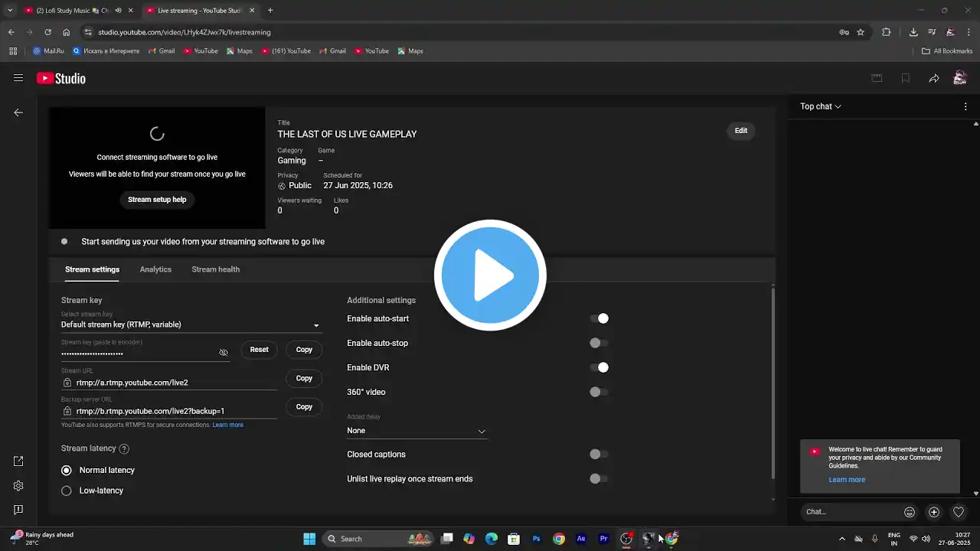Image resolution: width=980 pixels, height=551 pixels.
Task: Click the Stream latency help question mark
Action: pyautogui.click(x=124, y=449)
